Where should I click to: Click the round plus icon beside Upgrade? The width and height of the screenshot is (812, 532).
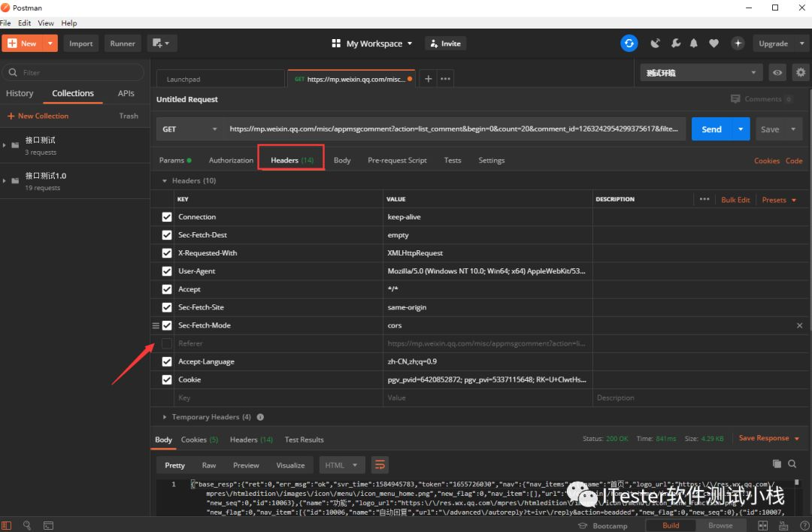pos(738,44)
